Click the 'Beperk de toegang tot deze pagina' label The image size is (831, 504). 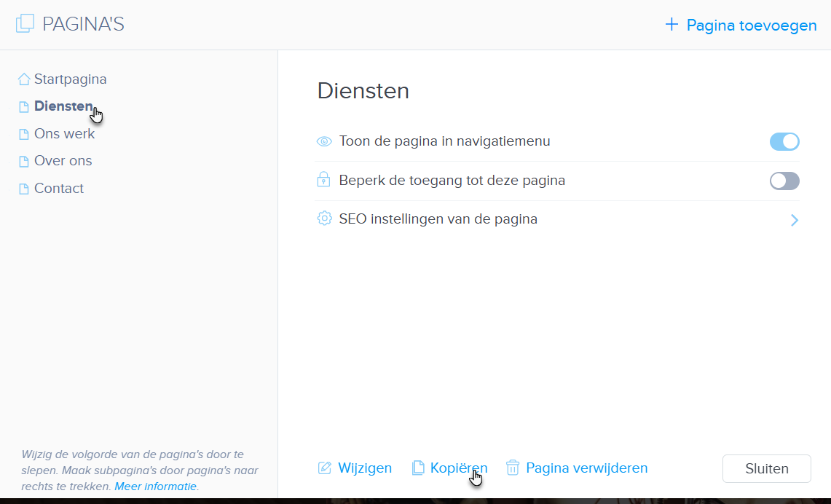(452, 180)
